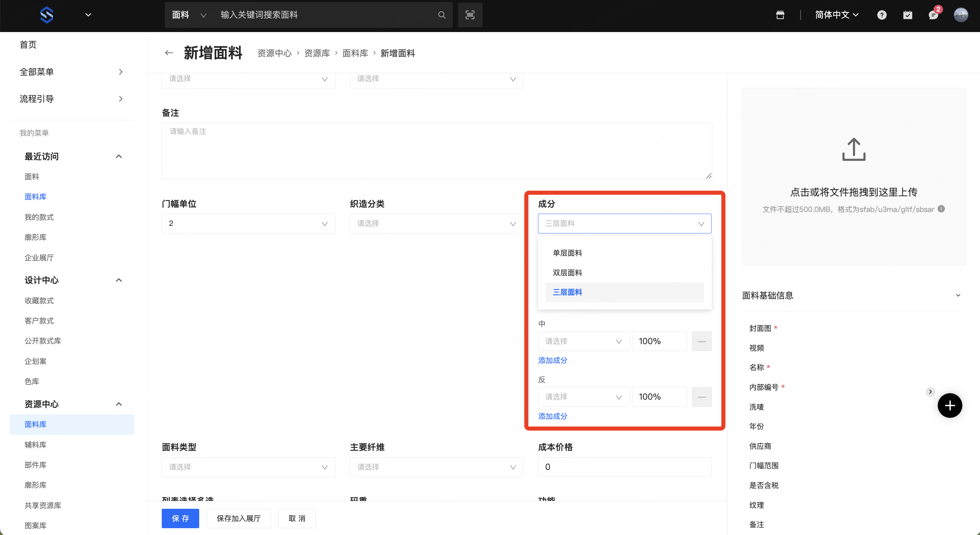This screenshot has width=980, height=535.
Task: Click the upload arrow icon to upload a file
Action: [x=853, y=149]
